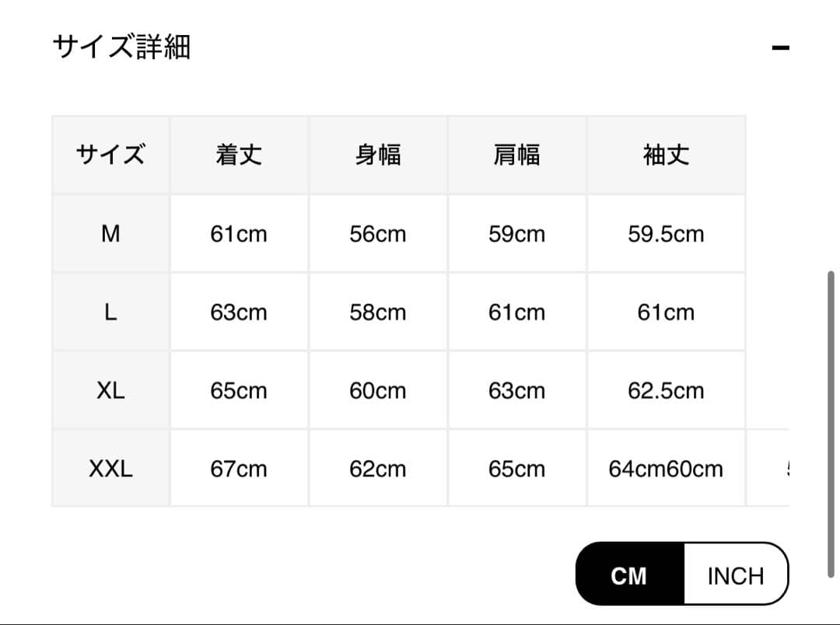Select the 58cm cell in the L row
Screen dimensions: 840x625
378,312
